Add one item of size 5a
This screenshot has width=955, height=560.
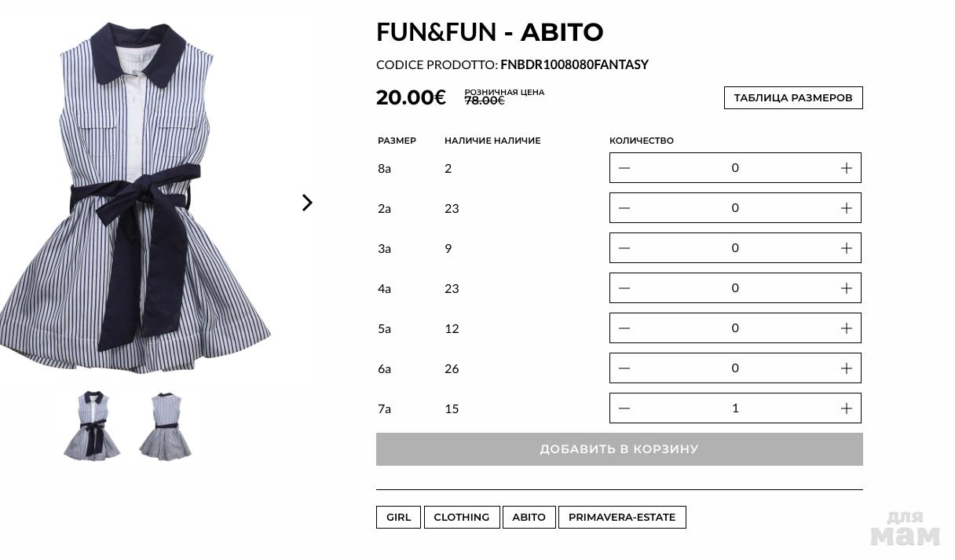(846, 328)
